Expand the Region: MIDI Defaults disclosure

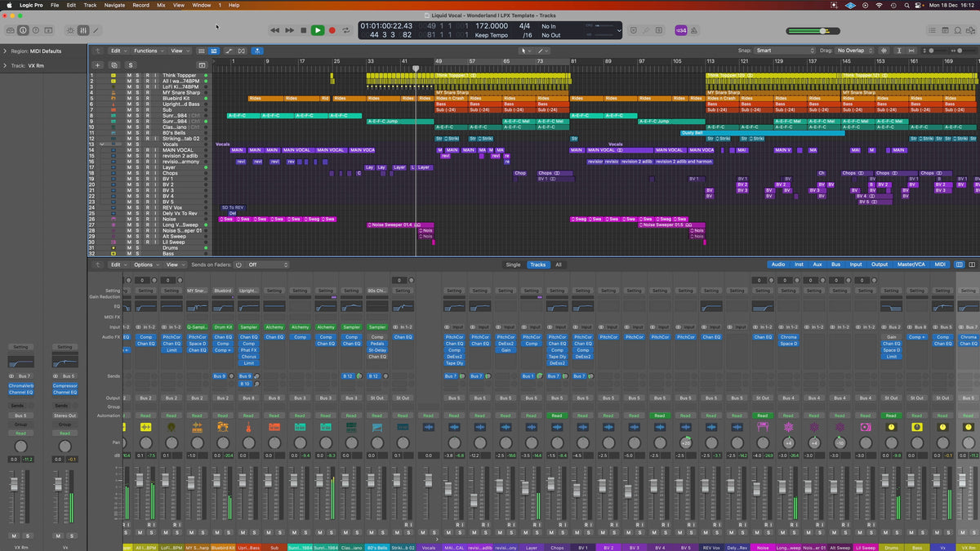tap(5, 51)
